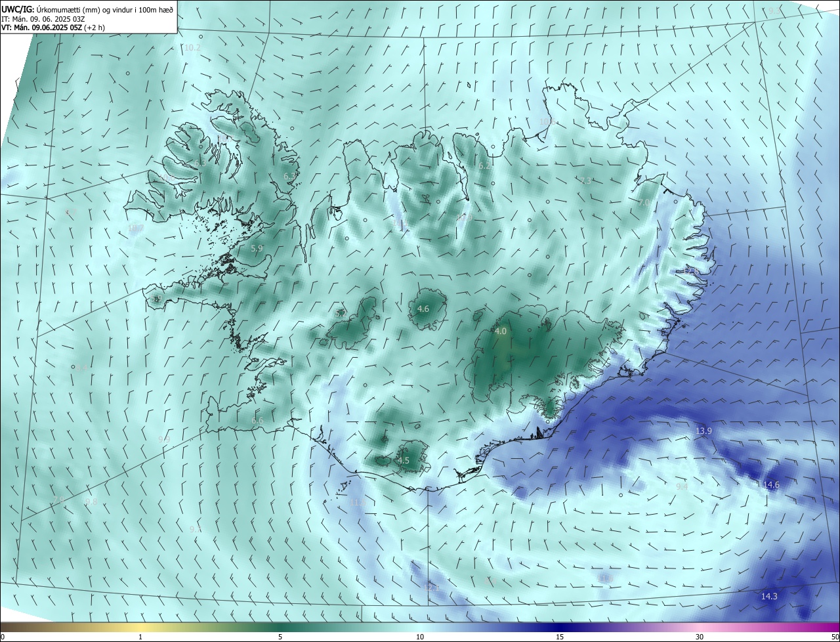Viewport: 840px width, 642px height.
Task: Click the 7.0 value label
Action: pos(644,203)
